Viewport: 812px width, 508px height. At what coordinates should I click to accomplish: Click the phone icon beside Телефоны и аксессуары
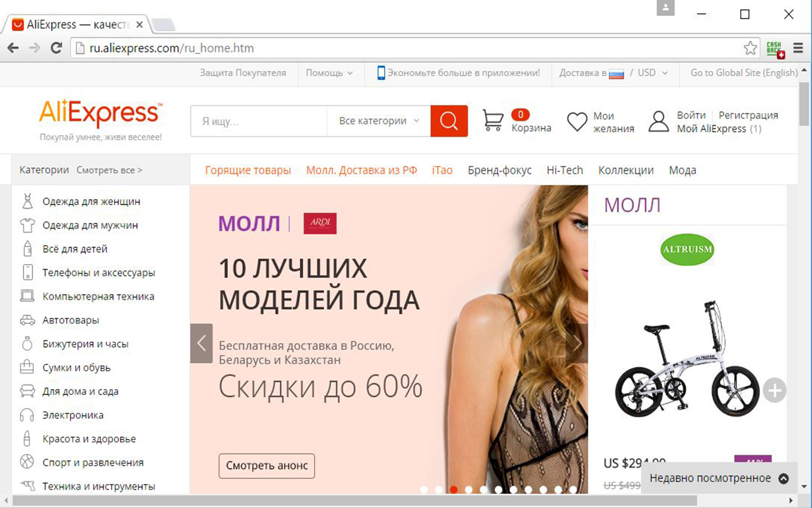(x=27, y=273)
